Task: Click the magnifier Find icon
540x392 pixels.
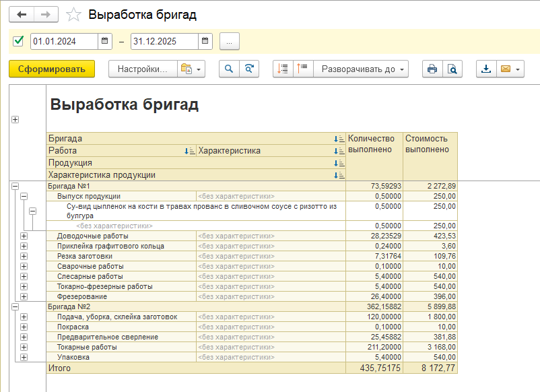Action: (229, 69)
